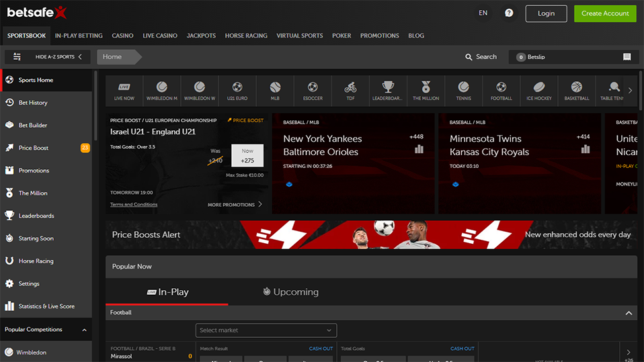This screenshot has height=362, width=644.
Task: Select the +275 price boost odds
Action: pos(247,156)
